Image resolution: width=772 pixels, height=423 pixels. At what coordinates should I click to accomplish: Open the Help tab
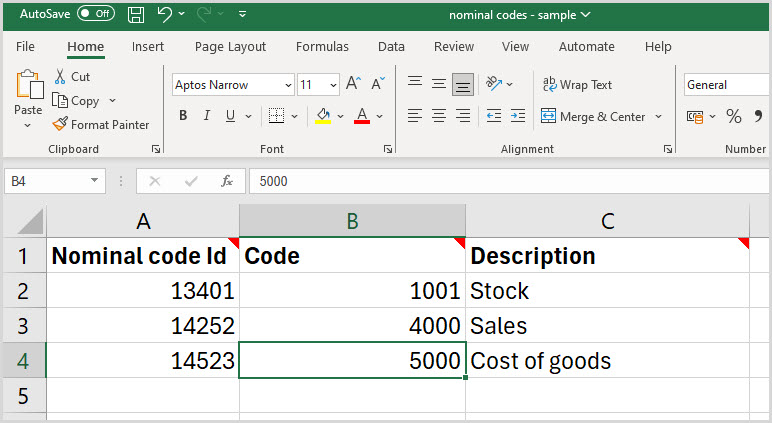pyautogui.click(x=658, y=46)
